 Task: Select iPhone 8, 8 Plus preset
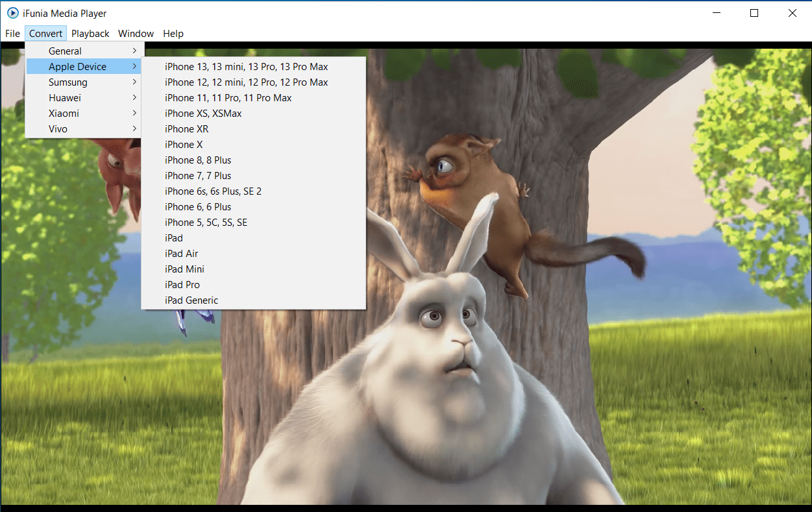tap(254, 160)
